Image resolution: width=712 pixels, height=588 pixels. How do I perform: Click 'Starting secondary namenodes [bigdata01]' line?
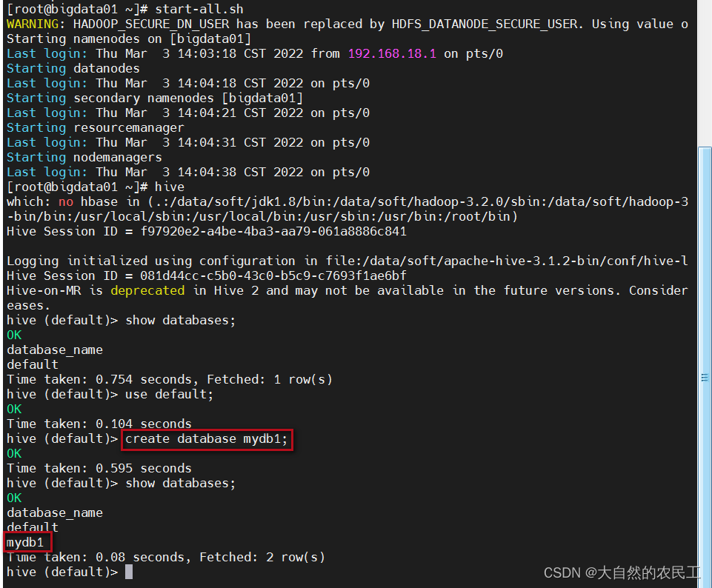(154, 98)
